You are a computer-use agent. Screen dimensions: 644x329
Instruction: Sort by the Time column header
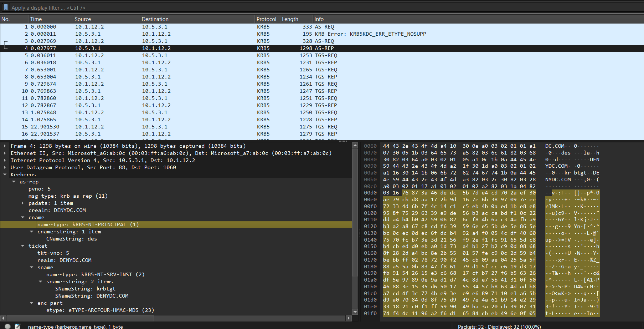51,19
